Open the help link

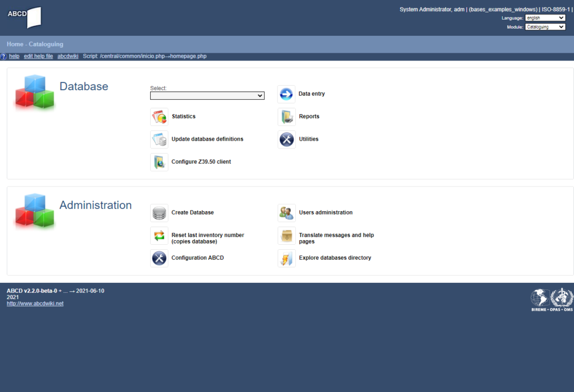(x=14, y=56)
